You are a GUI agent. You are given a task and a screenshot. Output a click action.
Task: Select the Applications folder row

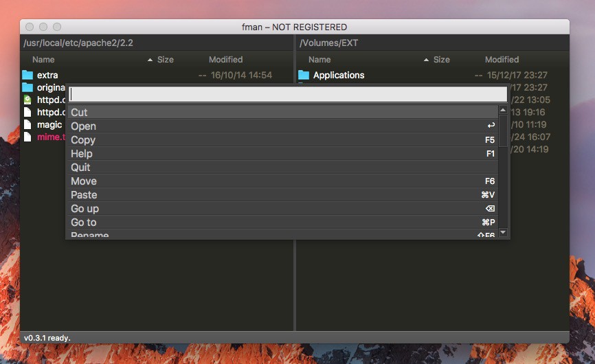(x=432, y=75)
